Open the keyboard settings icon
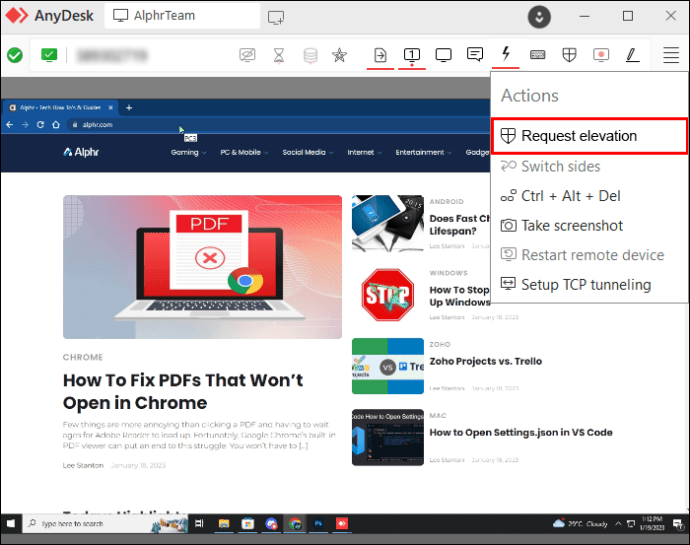Screen dimensions: 690x545 537,55
